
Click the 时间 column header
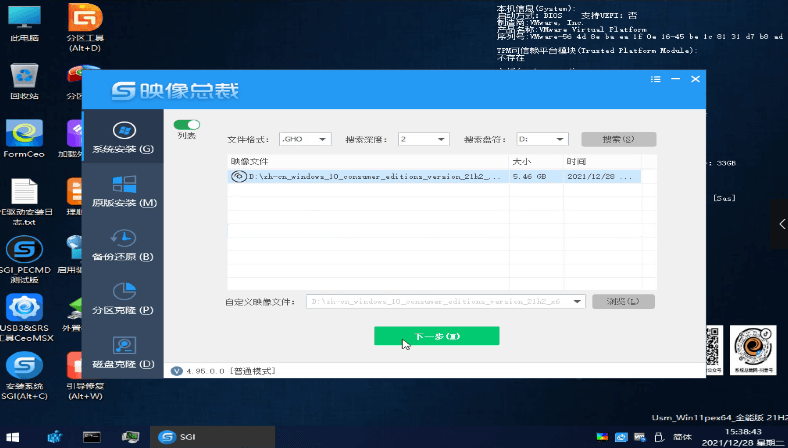(602, 161)
